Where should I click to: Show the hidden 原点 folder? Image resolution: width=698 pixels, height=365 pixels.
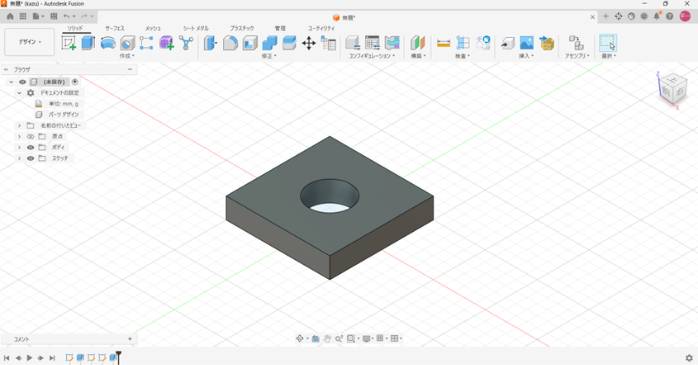(x=30, y=137)
